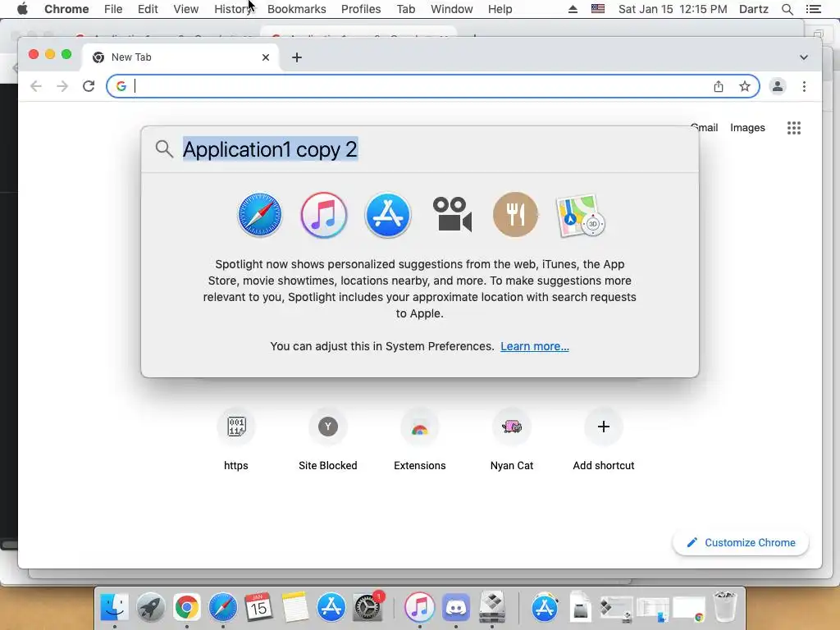Close the New Tab tab
The height and width of the screenshot is (630, 840).
(x=266, y=57)
